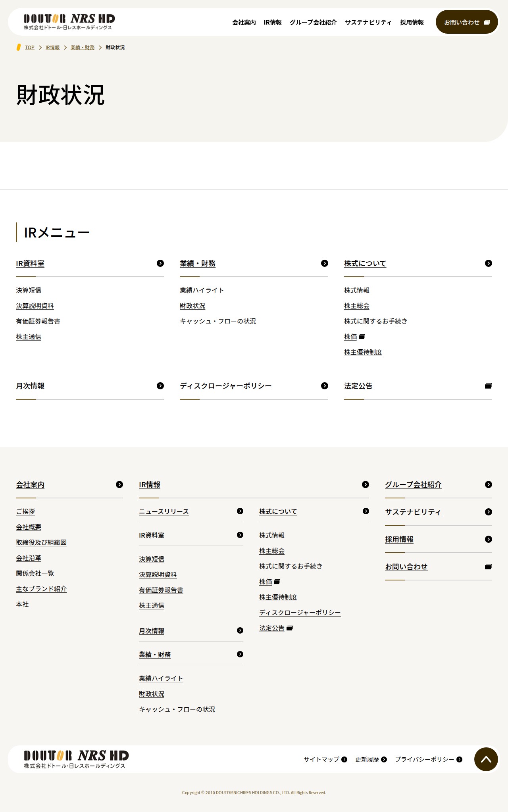The width and height of the screenshot is (508, 812).
Task: Open 決算短信 under IRメニュー
Action: [x=29, y=290]
